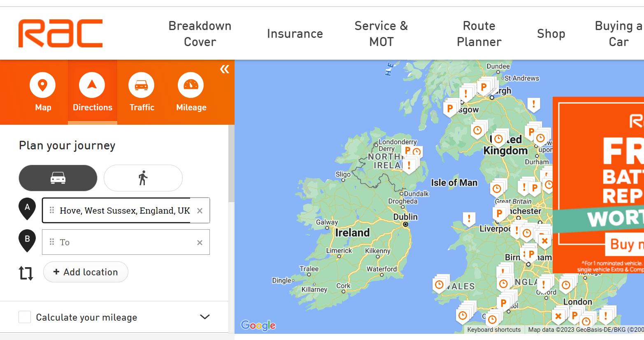Click drag handle on destination field
This screenshot has height=340, width=644.
pos(52,242)
